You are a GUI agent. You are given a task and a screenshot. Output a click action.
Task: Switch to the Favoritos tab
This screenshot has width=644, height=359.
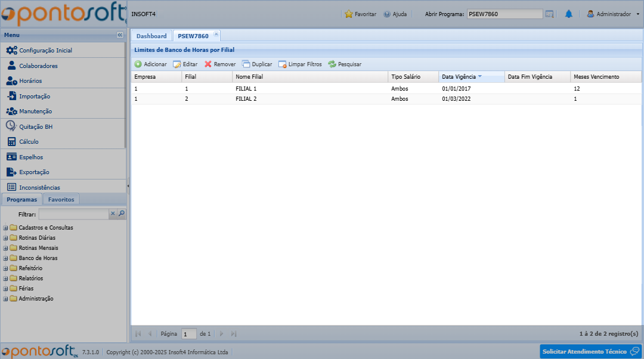tap(61, 200)
